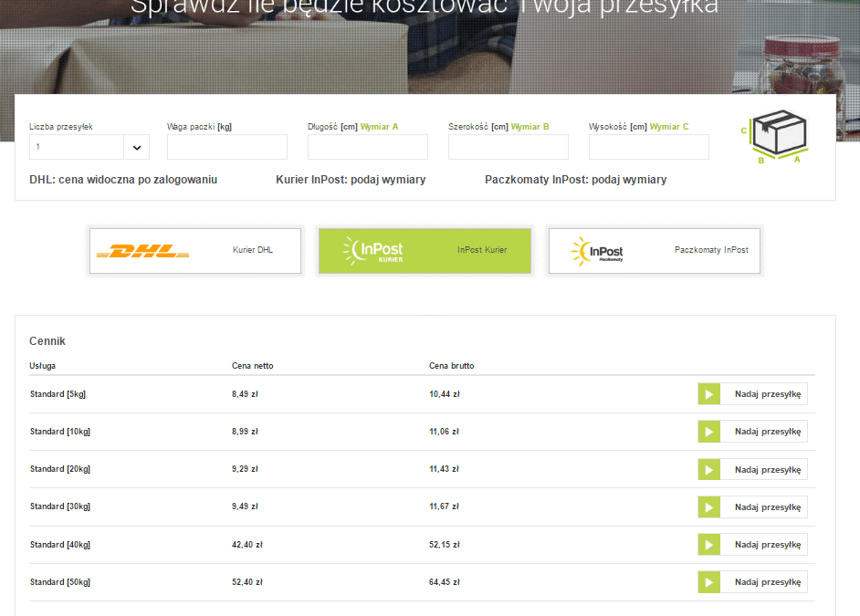Focus the Wysokość [cm] Wymiar C field
Image resolution: width=860 pixels, height=616 pixels.
(x=649, y=147)
